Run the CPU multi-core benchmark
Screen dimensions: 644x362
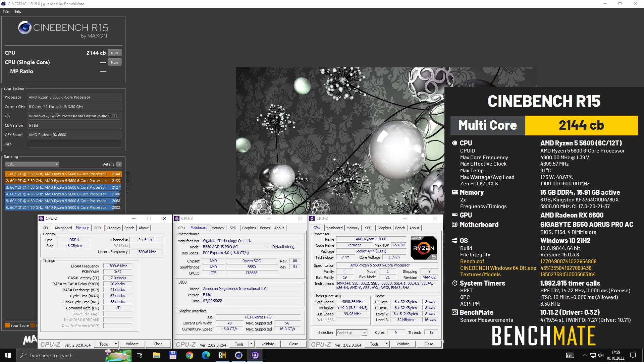click(x=114, y=53)
